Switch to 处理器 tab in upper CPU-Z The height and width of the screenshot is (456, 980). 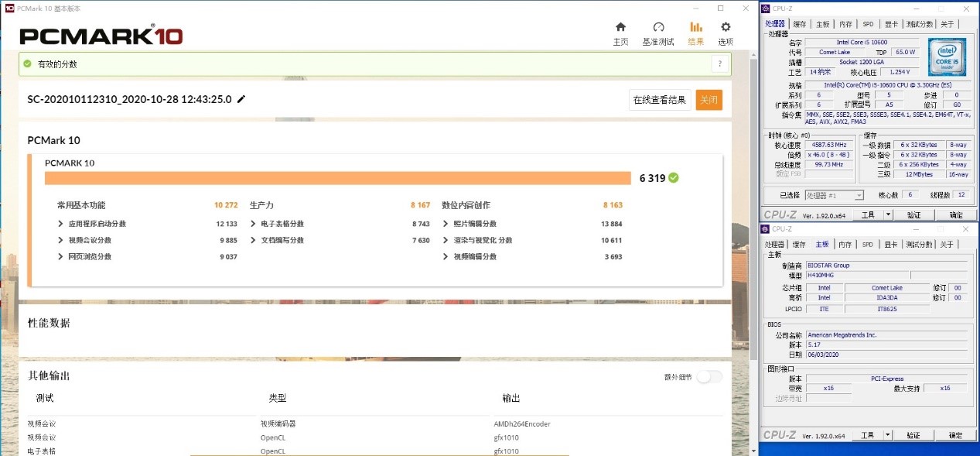774,24
